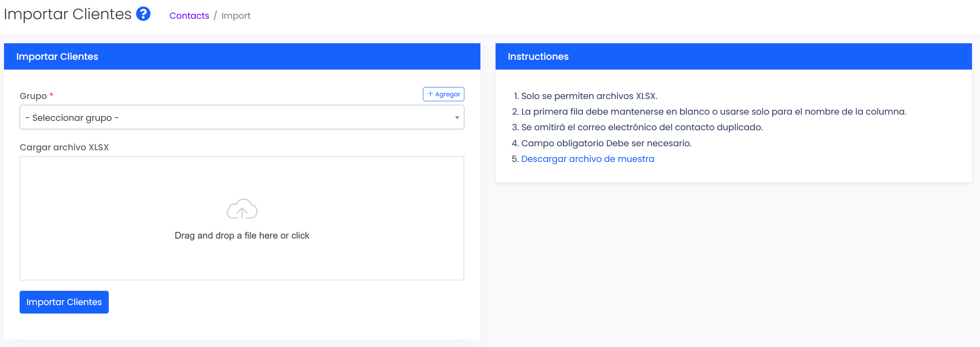Open Descargar archivo de muestra link
Image resolution: width=980 pixels, height=347 pixels.
pos(587,159)
